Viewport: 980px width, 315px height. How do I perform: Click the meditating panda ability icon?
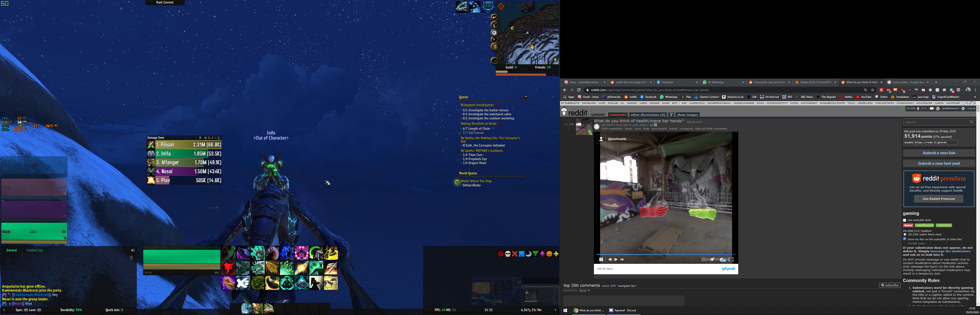287,283
